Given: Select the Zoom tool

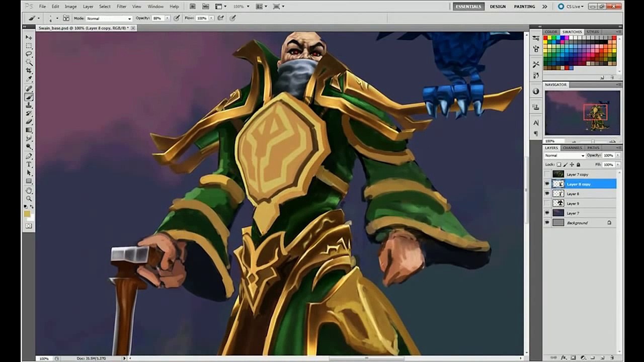Looking at the screenshot, I should coord(29,199).
